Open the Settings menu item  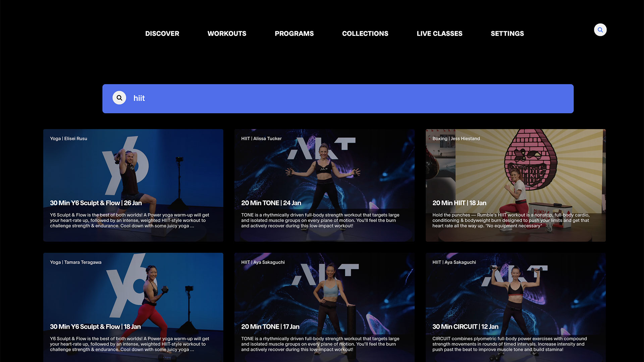click(x=507, y=34)
